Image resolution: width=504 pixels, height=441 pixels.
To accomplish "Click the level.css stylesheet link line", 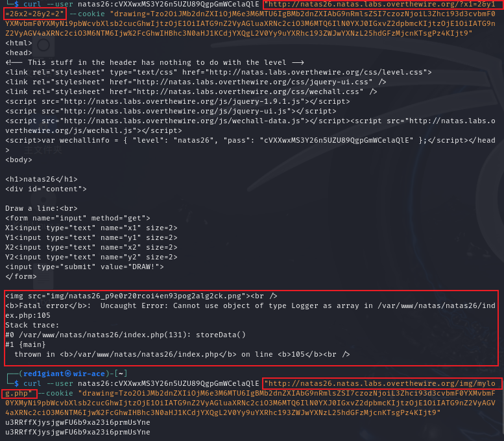I will click(x=219, y=72).
